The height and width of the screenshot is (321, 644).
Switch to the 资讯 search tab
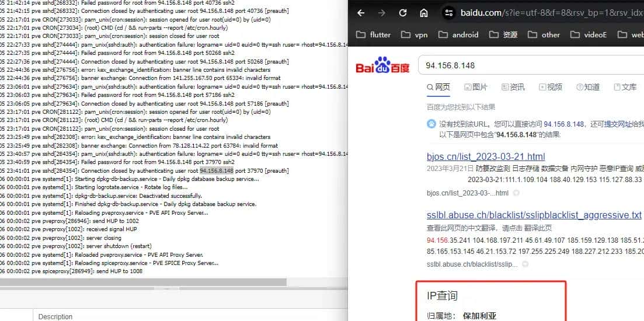pyautogui.click(x=512, y=87)
